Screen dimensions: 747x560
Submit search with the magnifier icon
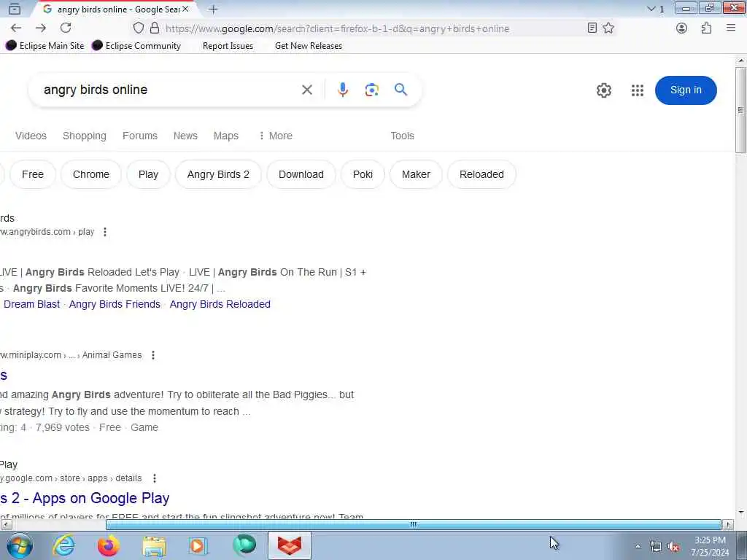[400, 90]
